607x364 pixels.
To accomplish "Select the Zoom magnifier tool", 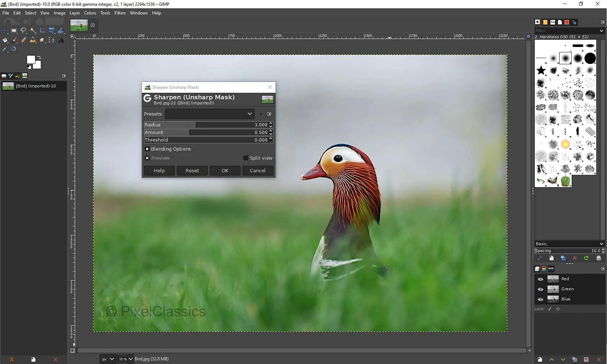I will 14,49.
